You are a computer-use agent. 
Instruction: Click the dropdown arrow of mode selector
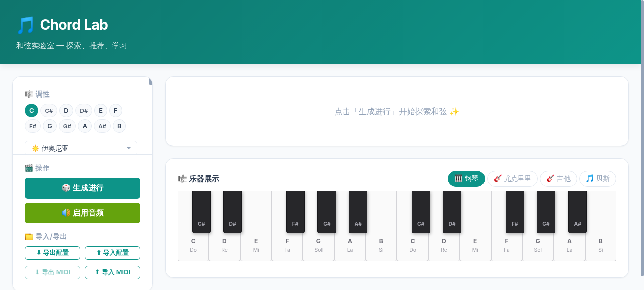(x=129, y=148)
